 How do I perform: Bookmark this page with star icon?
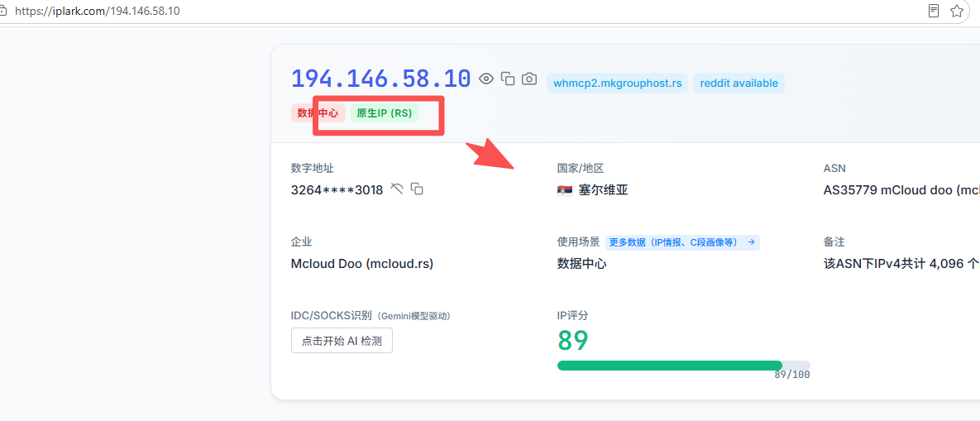click(x=956, y=11)
